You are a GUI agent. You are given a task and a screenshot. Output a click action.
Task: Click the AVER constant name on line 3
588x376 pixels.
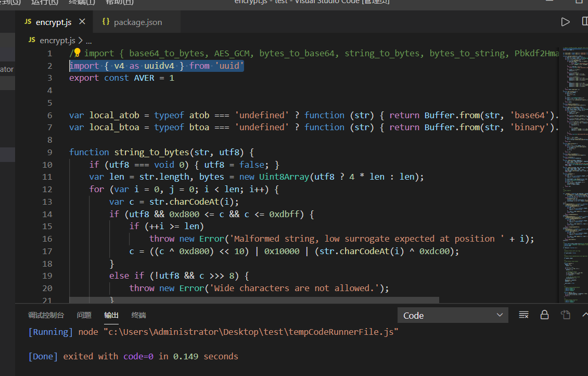click(x=144, y=78)
